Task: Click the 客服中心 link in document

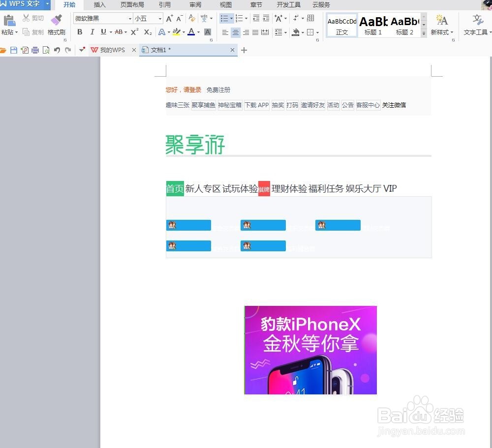Action: point(368,105)
